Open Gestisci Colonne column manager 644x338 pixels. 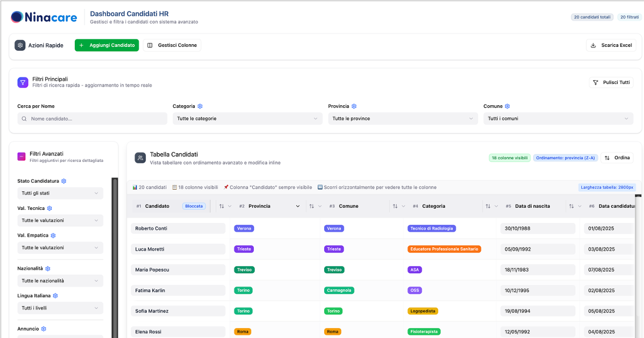point(172,45)
